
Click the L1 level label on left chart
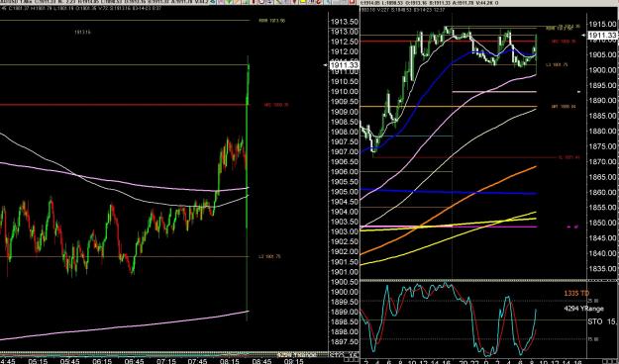pos(270,257)
